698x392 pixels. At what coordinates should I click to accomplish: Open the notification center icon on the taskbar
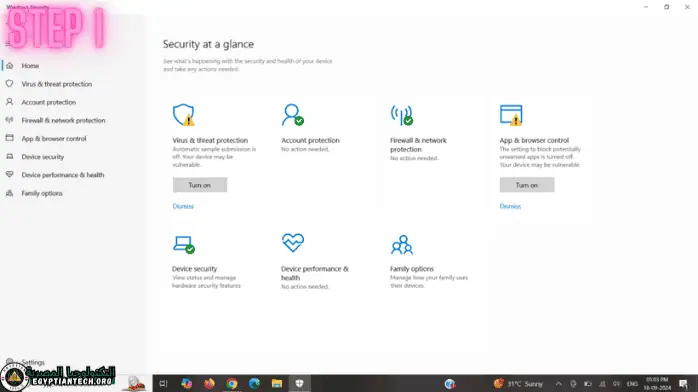pos(683,384)
